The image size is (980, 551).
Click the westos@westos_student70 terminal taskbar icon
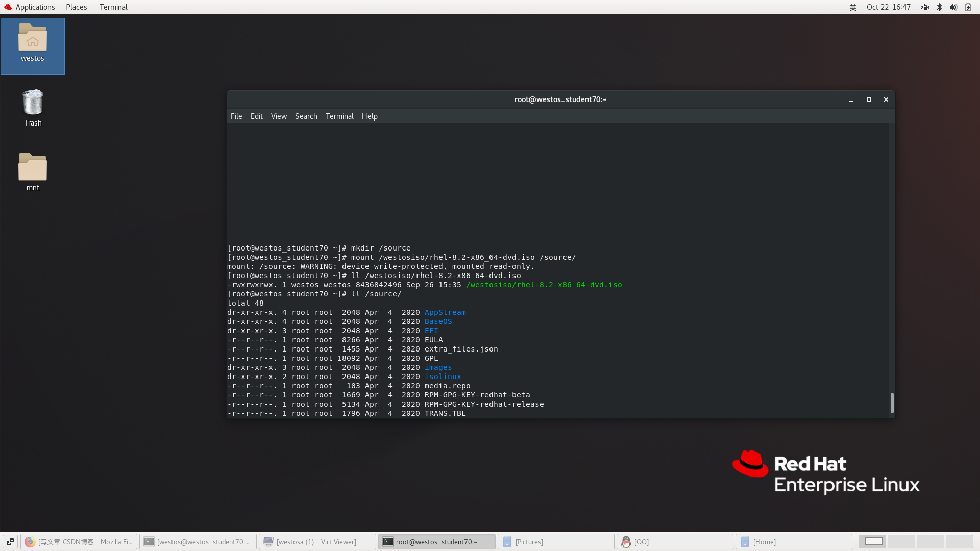pos(149,542)
